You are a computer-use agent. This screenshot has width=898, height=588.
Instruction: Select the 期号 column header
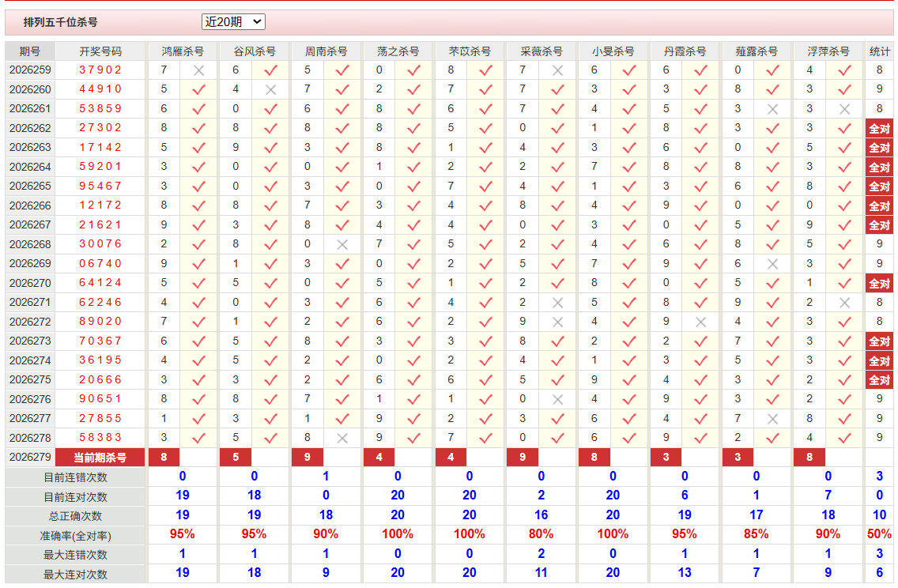(x=30, y=51)
